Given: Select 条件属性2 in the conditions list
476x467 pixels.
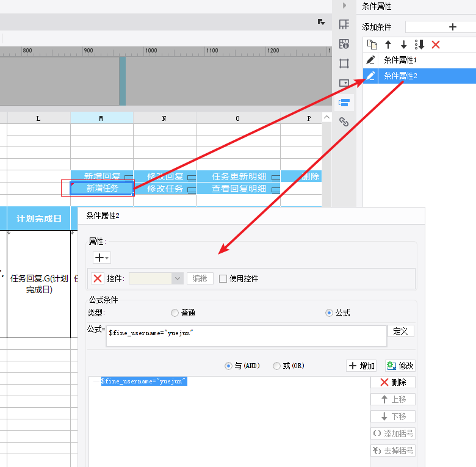Looking at the screenshot, I should (x=419, y=76).
